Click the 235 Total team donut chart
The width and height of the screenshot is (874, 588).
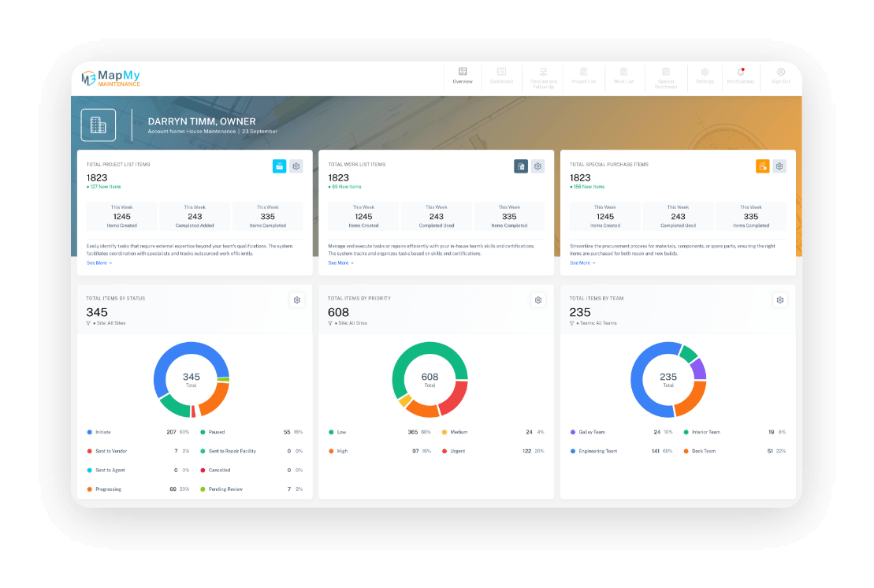(668, 380)
